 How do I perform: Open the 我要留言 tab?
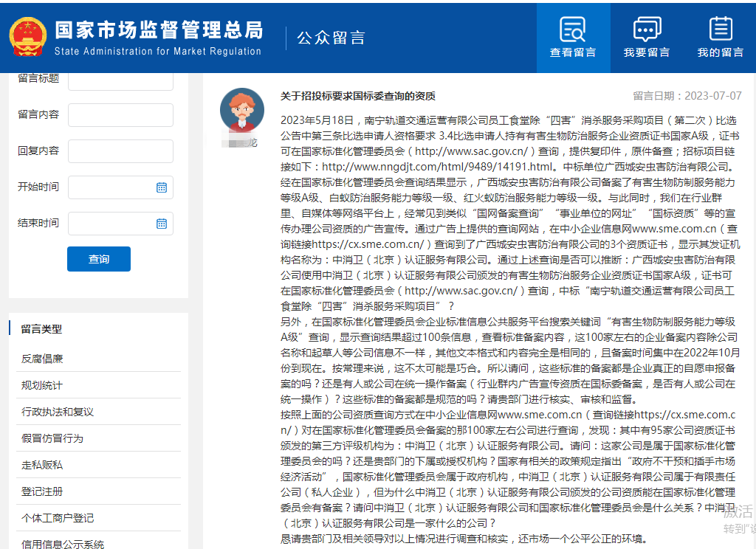(647, 38)
